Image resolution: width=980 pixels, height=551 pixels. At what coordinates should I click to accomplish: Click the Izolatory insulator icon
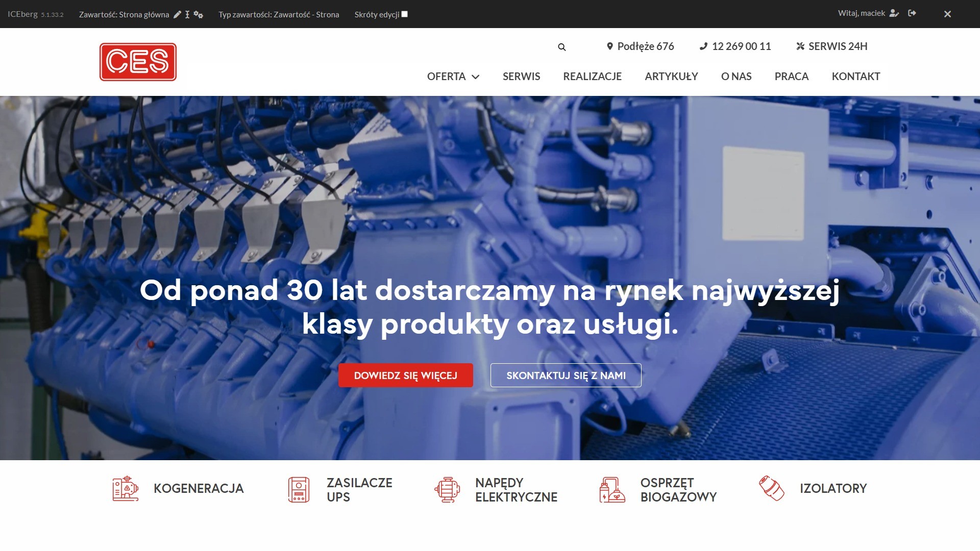(771, 488)
